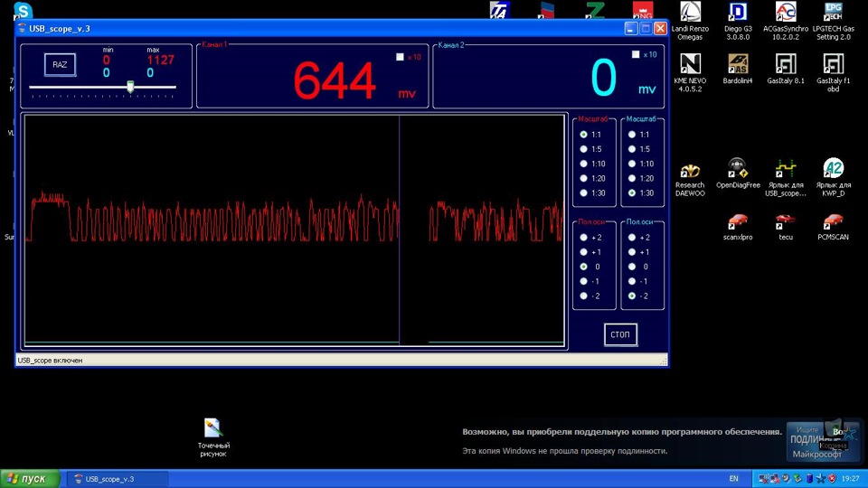868x488 pixels.
Task: Click the time-base slider handle
Action: pyautogui.click(x=130, y=87)
